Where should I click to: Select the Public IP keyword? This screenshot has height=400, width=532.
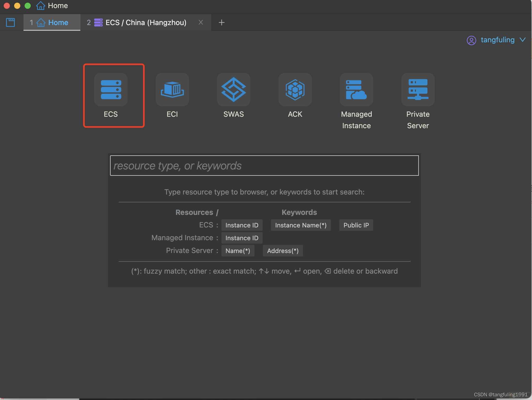[x=356, y=225]
